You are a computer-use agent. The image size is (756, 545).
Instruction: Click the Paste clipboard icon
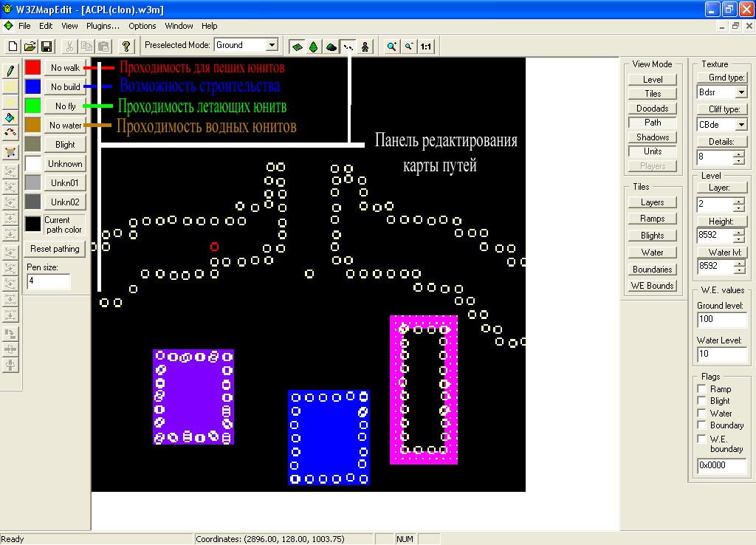(103, 47)
